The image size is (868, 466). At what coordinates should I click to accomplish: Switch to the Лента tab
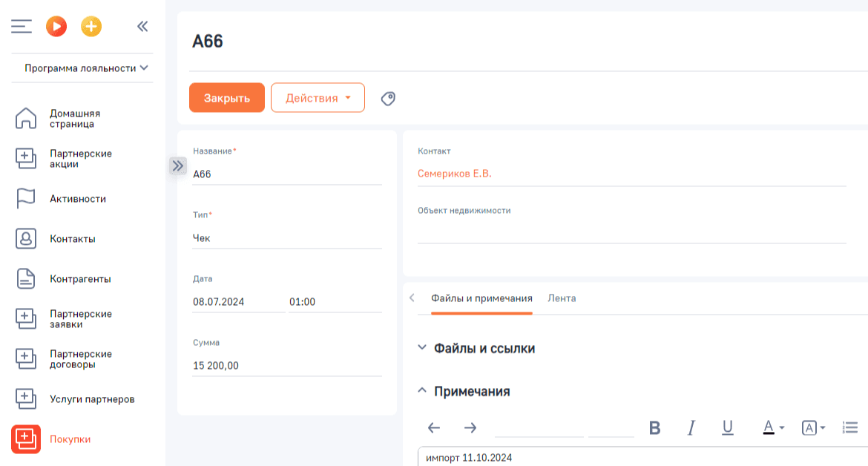pos(562,298)
